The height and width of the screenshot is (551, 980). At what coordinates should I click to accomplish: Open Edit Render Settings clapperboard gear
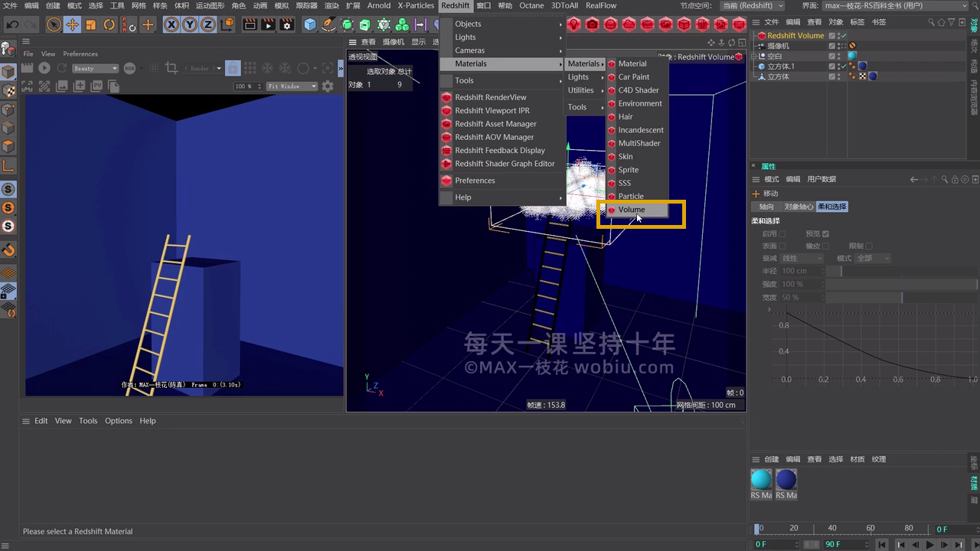286,24
